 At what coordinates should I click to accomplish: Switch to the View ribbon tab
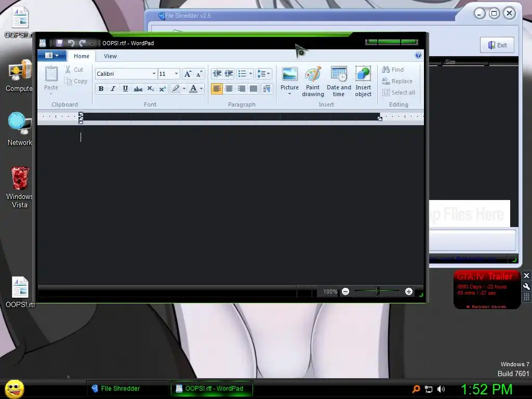click(x=110, y=56)
